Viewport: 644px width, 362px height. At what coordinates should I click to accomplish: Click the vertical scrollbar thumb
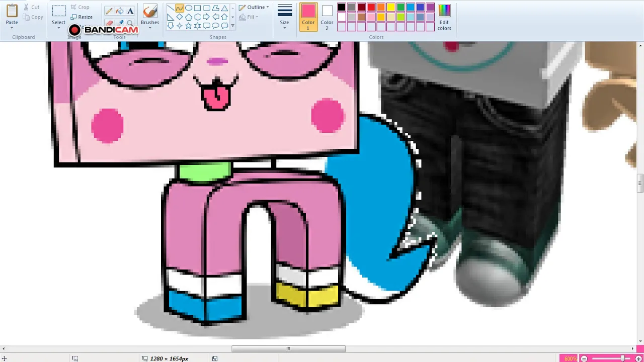click(640, 183)
